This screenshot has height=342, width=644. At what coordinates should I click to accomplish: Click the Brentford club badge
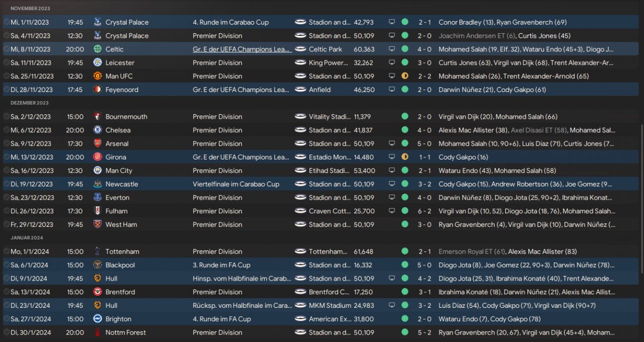tap(98, 292)
